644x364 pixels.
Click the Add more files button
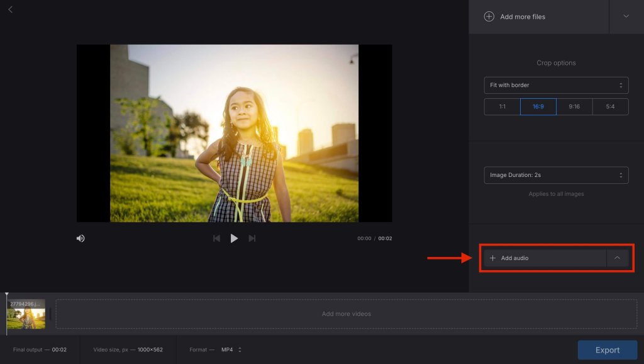pos(538,17)
